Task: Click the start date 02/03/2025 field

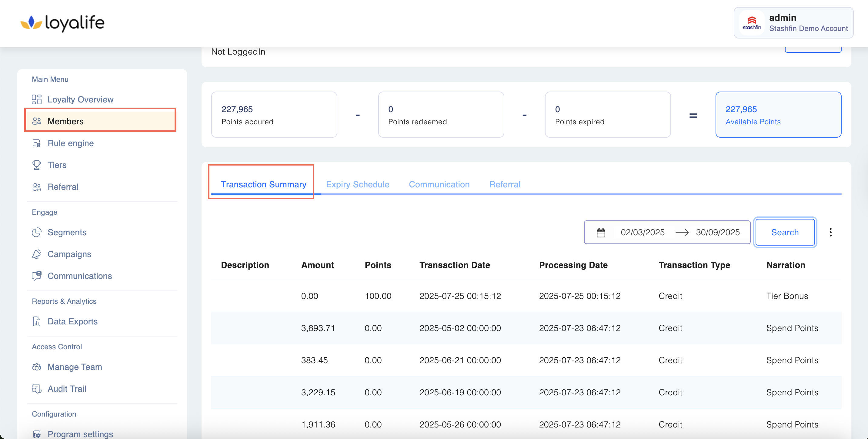Action: [642, 232]
